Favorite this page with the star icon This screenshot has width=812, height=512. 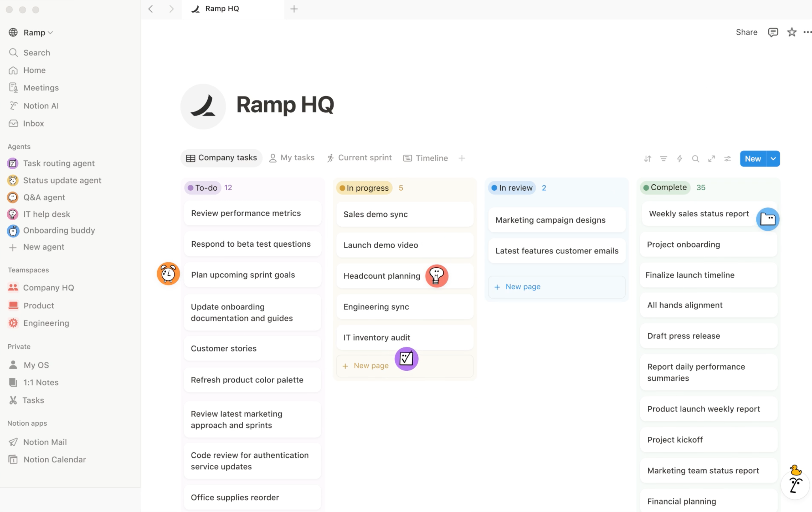tap(791, 32)
